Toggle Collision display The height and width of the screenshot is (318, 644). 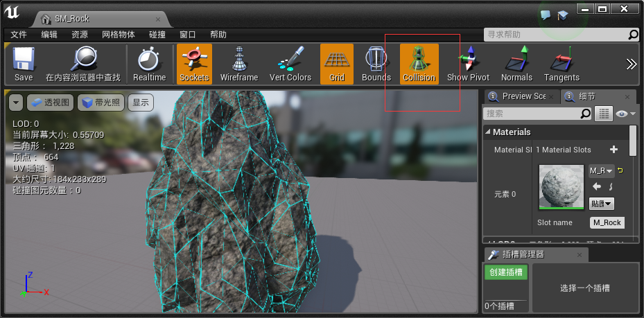pos(419,64)
